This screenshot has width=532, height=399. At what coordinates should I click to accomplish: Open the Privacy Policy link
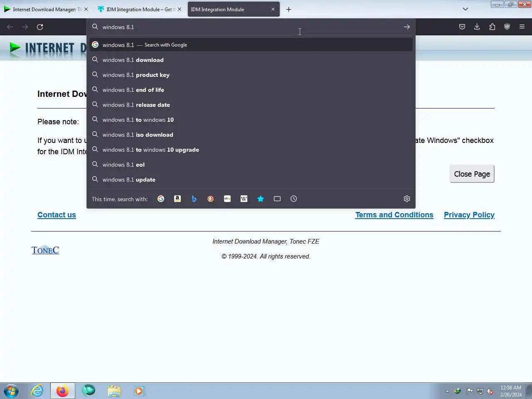469,215
